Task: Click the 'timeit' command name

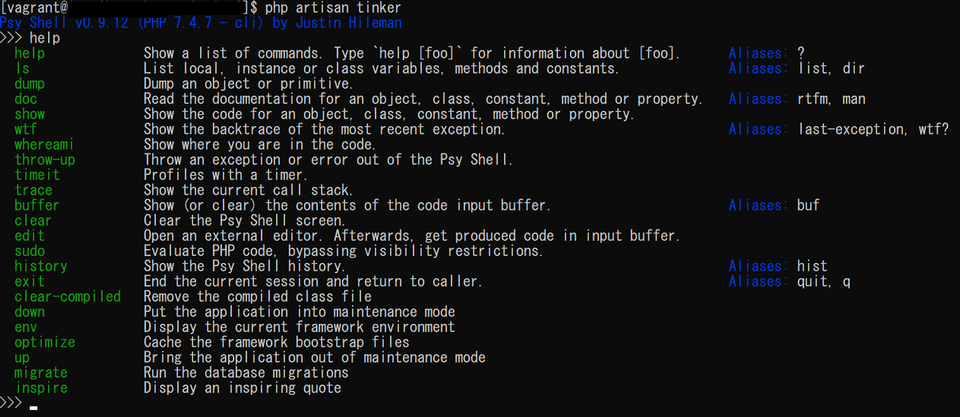Action: 38,175
